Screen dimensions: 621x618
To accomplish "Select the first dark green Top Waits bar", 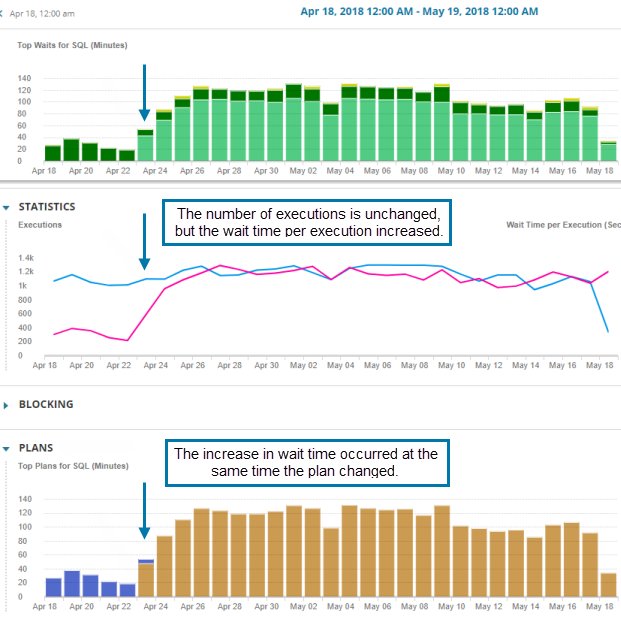I will 53,153.
